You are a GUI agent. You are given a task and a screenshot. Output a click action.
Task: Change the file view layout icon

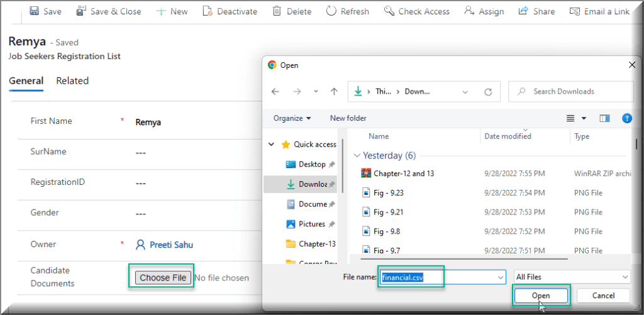coord(570,119)
